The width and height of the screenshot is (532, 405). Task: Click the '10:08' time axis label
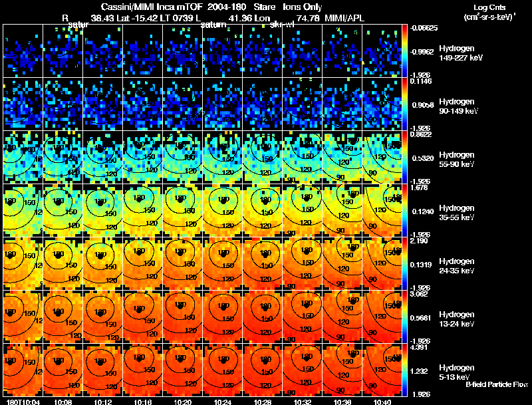(62, 402)
